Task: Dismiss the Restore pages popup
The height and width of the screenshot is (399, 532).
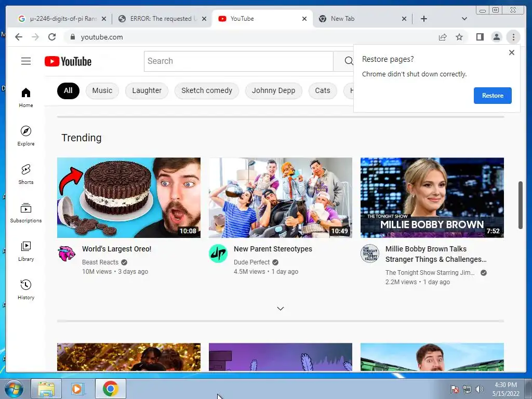Action: coord(512,52)
